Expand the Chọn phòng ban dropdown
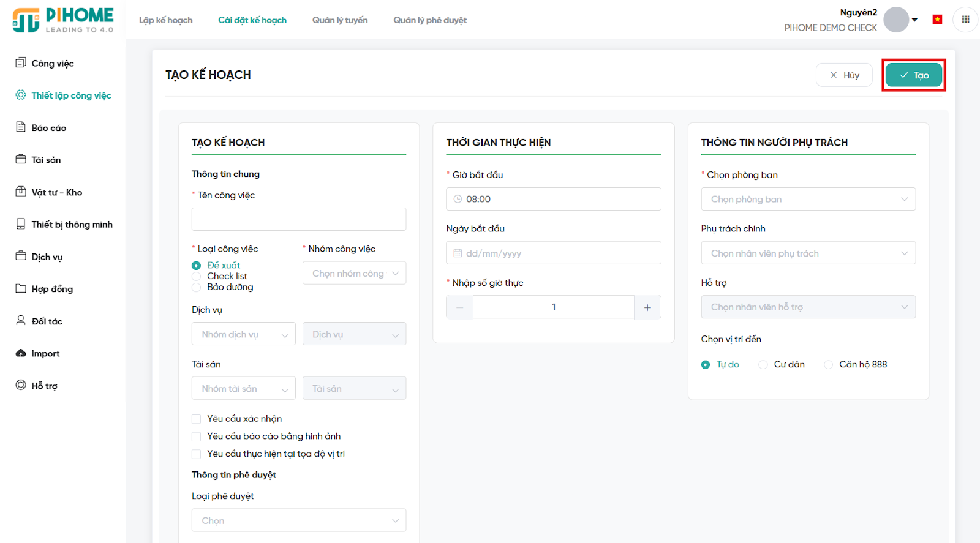 [x=808, y=200]
